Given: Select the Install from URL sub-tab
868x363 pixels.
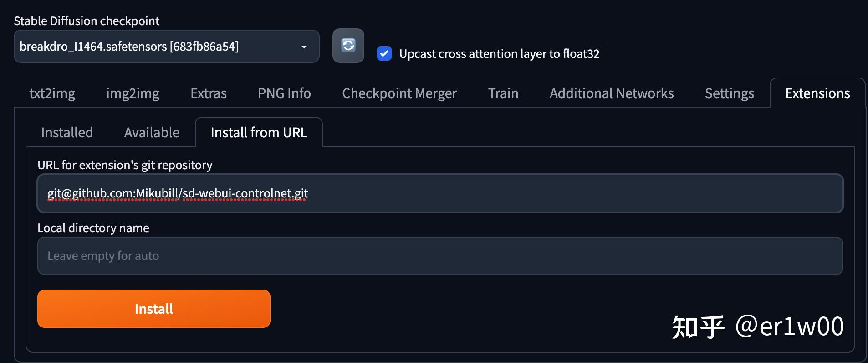Looking at the screenshot, I should pyautogui.click(x=259, y=133).
